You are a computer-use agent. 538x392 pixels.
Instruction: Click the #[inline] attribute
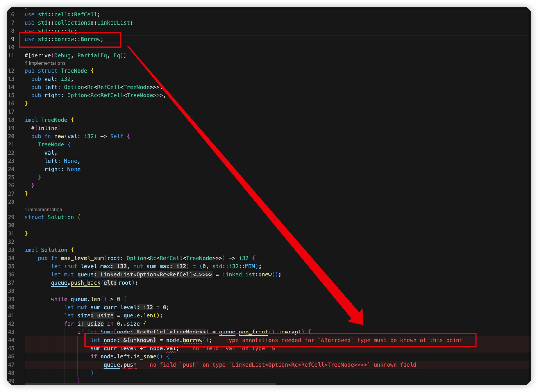pyautogui.click(x=46, y=128)
